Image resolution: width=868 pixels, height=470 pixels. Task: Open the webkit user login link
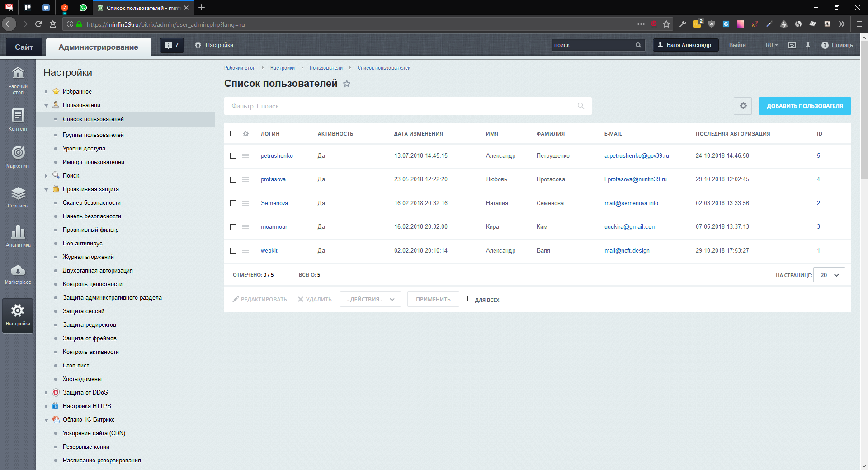pos(269,250)
